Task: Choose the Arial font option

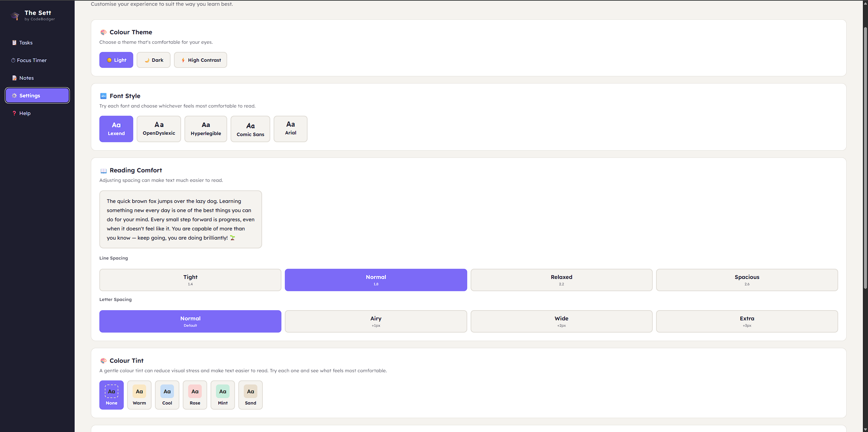Action: pos(291,129)
